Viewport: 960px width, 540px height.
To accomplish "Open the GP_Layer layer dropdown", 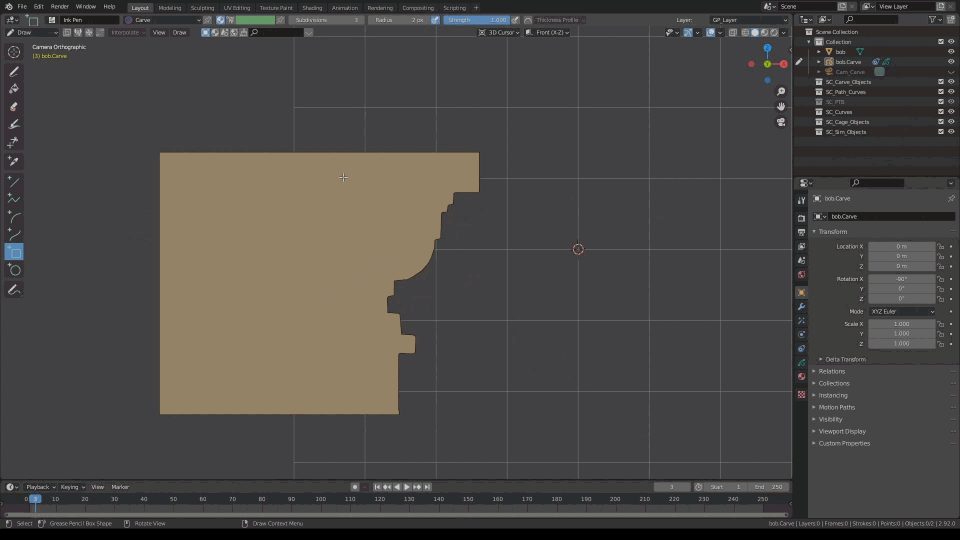I will tap(750, 20).
